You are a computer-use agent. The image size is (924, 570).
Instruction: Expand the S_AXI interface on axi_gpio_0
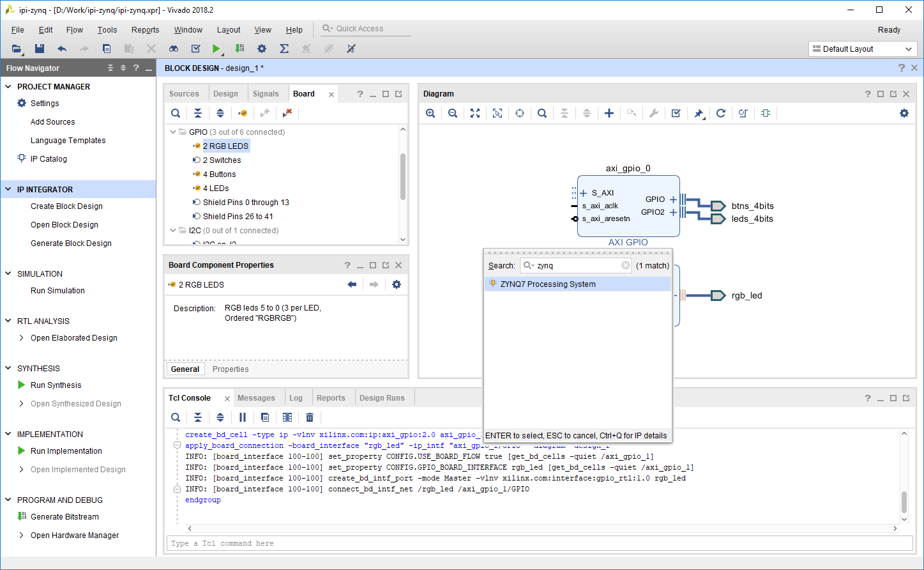pyautogui.click(x=583, y=193)
